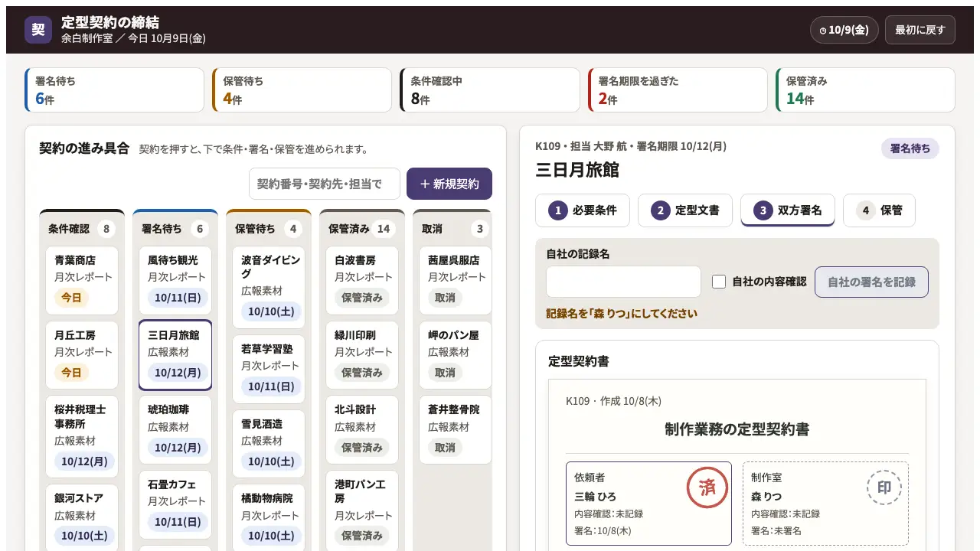Go to step 4 保管 tab
This screenshot has width=980, height=551.
point(879,210)
